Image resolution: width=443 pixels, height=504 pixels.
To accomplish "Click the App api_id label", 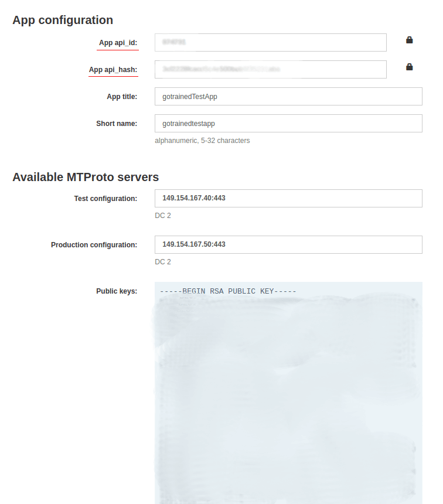I will click(x=118, y=43).
